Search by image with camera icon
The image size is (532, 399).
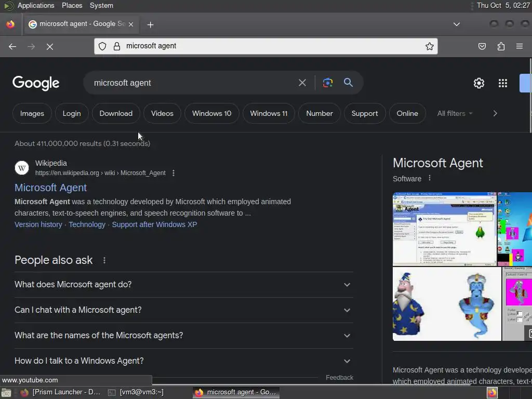327,83
